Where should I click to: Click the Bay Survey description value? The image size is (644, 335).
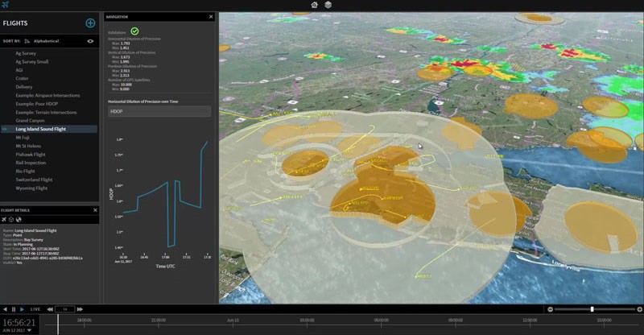point(33,240)
